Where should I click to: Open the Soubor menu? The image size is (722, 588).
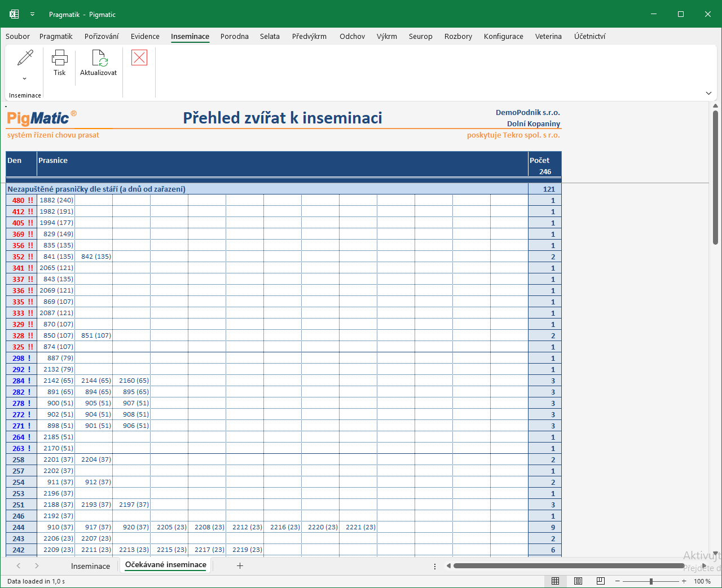tap(17, 36)
